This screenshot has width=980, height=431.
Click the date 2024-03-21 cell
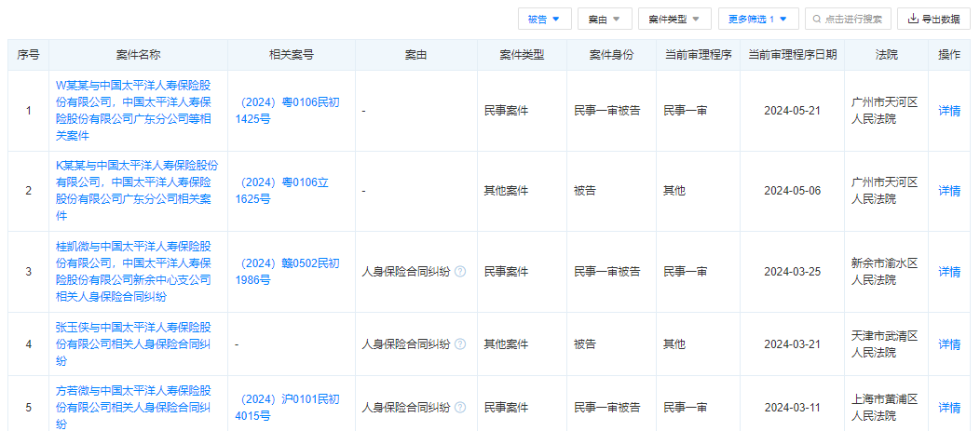(792, 344)
